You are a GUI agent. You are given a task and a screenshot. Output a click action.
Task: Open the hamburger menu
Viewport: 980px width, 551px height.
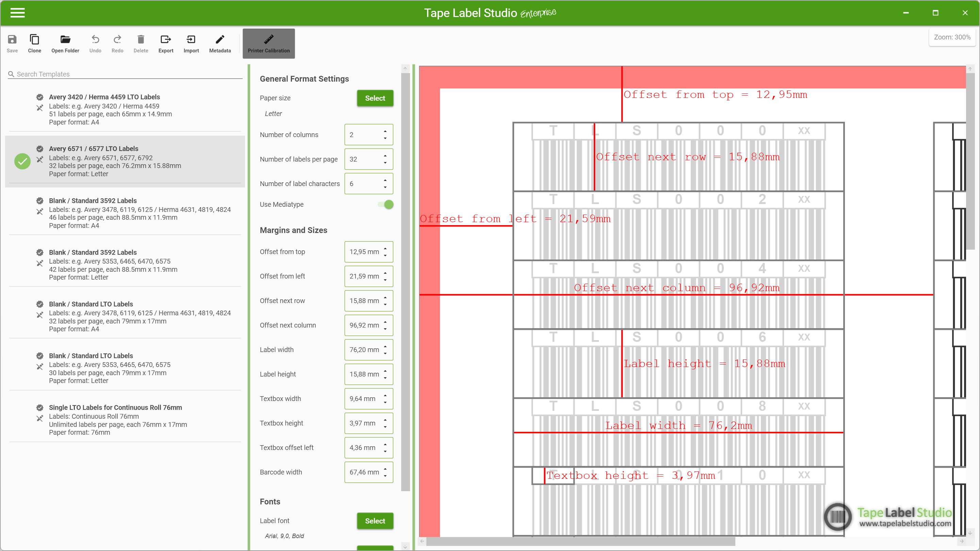17,13
